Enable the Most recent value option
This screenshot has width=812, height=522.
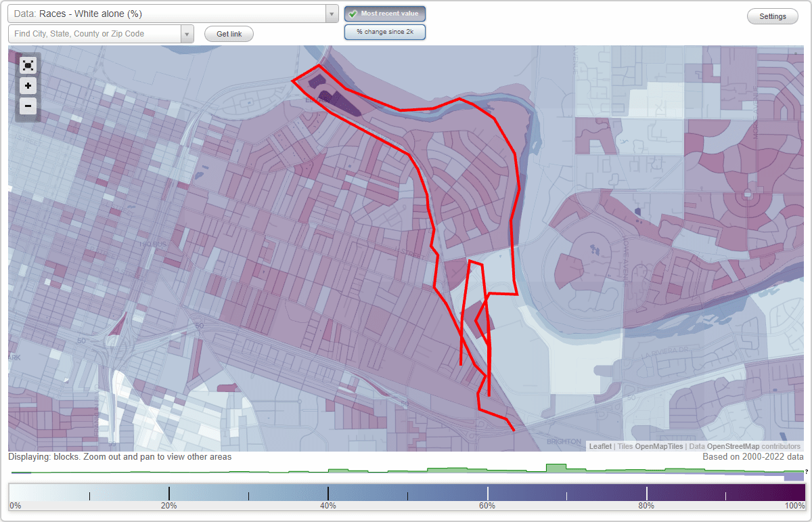point(385,14)
